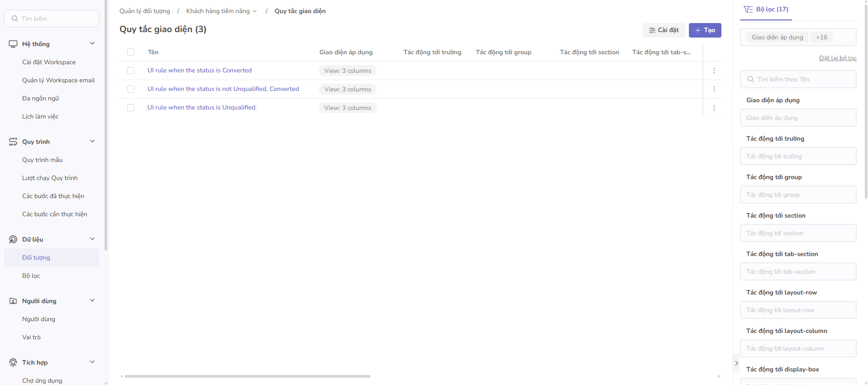
Task: Click the Quy trình workflow icon
Action: pos(13,142)
